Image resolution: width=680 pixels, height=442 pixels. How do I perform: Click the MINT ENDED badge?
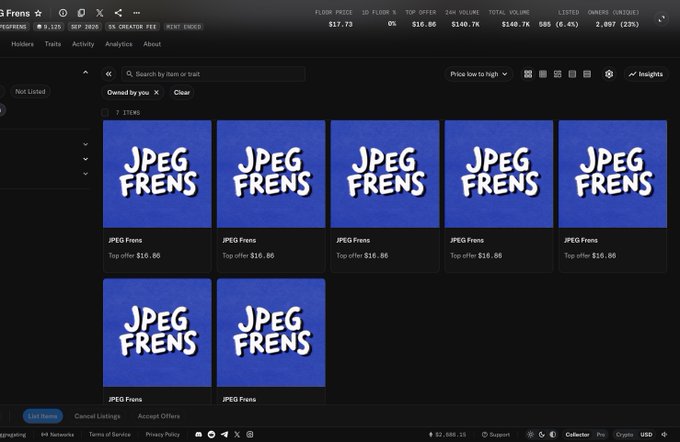coord(184,27)
